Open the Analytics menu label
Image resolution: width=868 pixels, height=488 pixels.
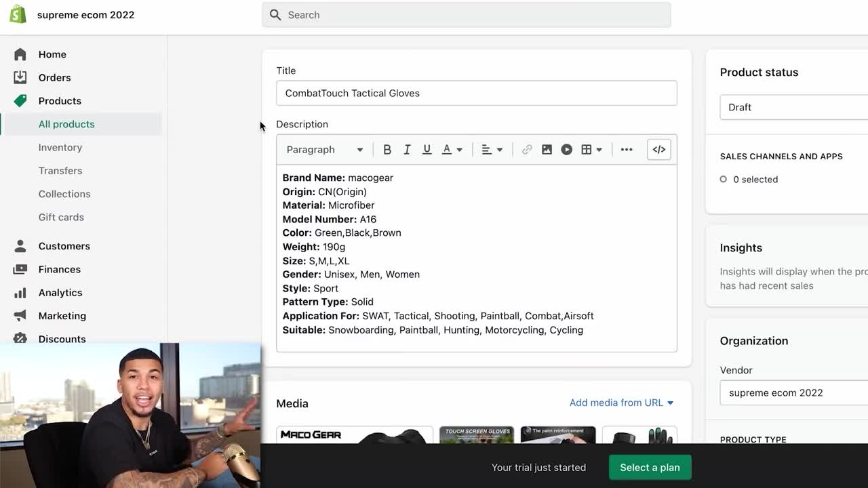(60, 293)
